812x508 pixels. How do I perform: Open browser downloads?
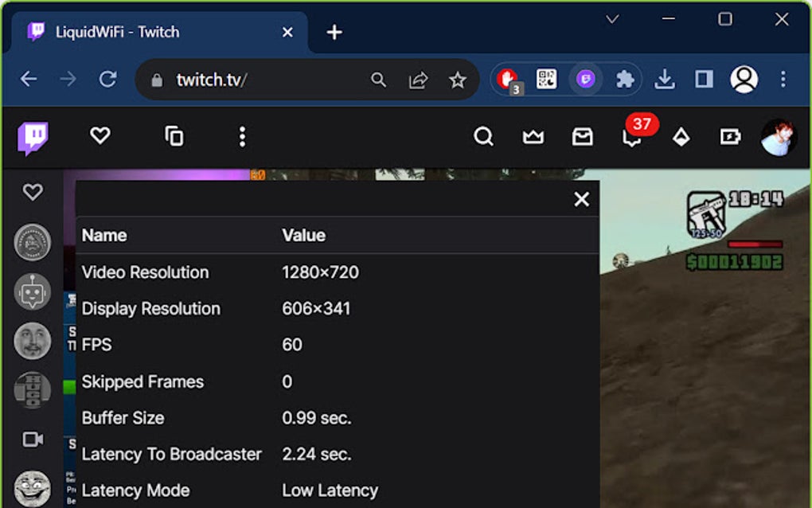[x=665, y=80]
